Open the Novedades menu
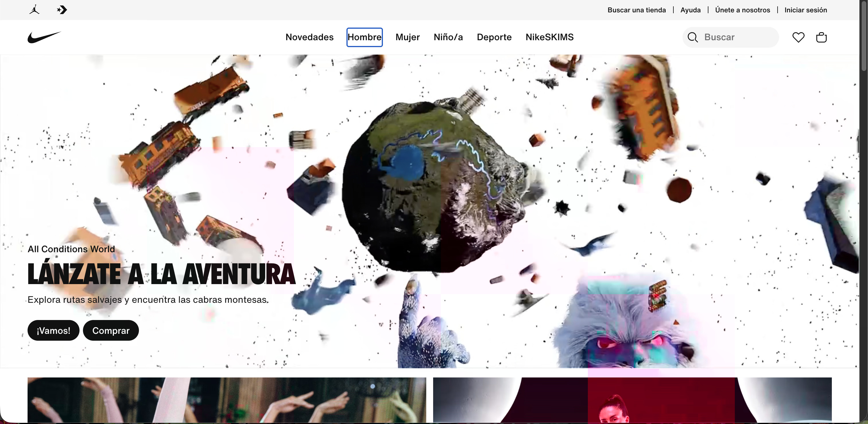This screenshot has height=424, width=868. tap(309, 37)
